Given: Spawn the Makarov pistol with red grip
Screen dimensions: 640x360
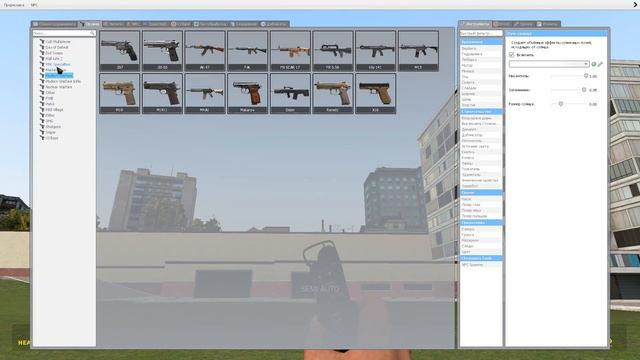Looking at the screenshot, I should pos(247,93).
